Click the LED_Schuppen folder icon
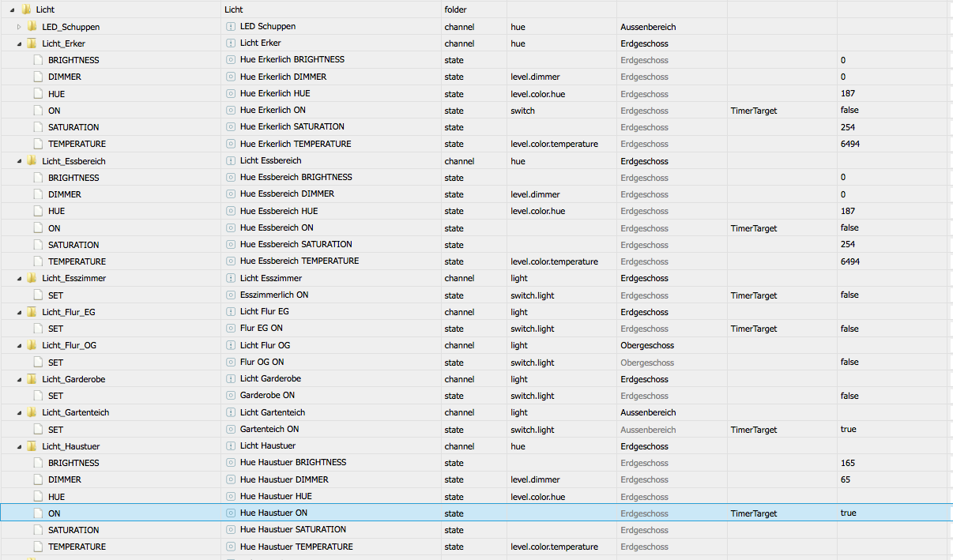Screen dimensions: 953x560 (32, 27)
